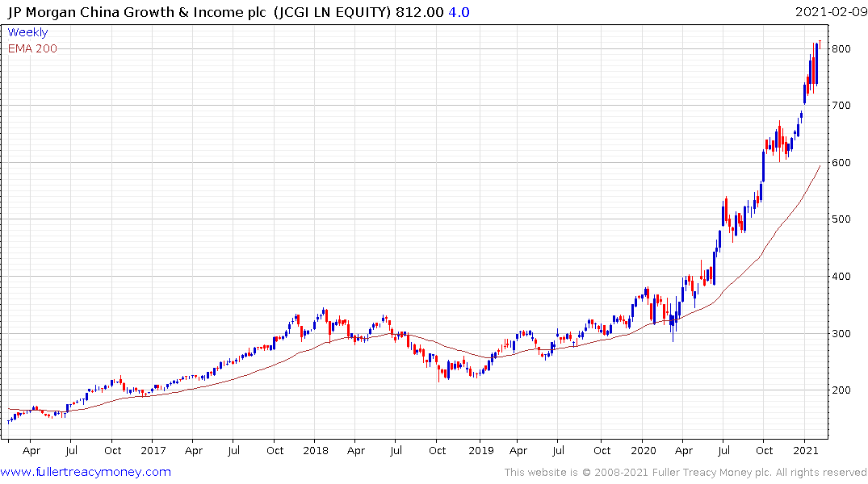Click the chart title 'JP Morgan China Growth & Income plc'
868x484 pixels.
point(136,12)
